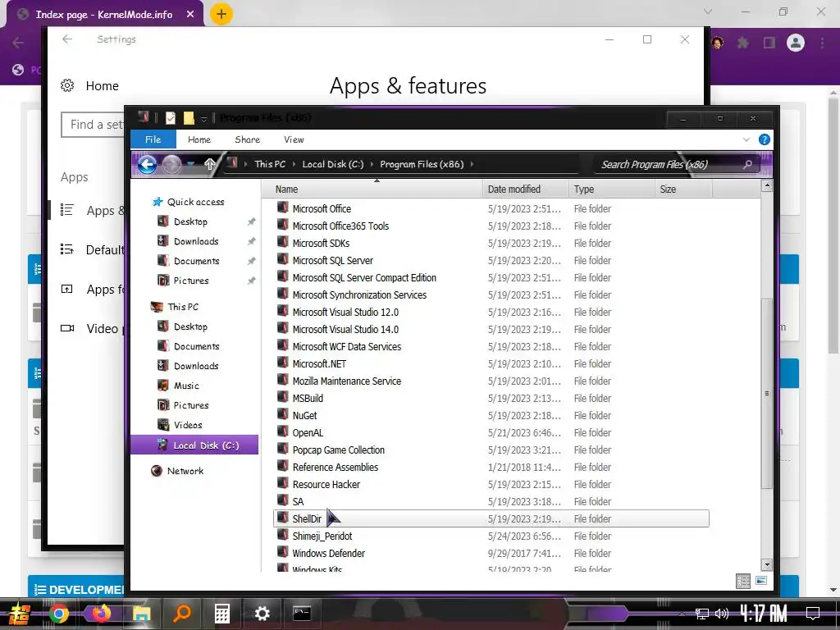Select This PC in navigation pane

[x=183, y=307]
